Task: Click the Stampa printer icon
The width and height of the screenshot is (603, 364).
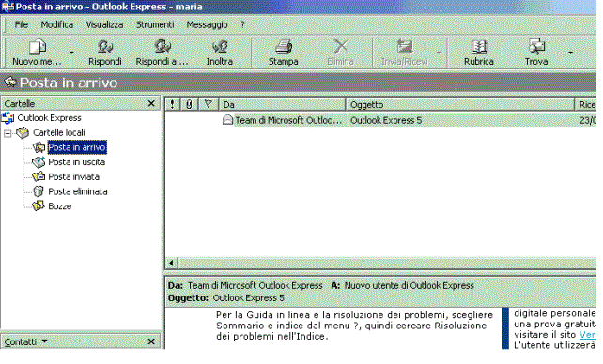Action: pyautogui.click(x=284, y=47)
